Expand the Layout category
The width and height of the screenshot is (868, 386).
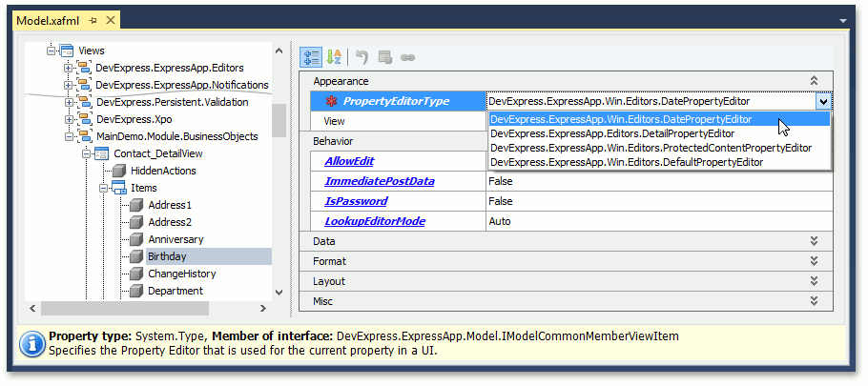(814, 281)
